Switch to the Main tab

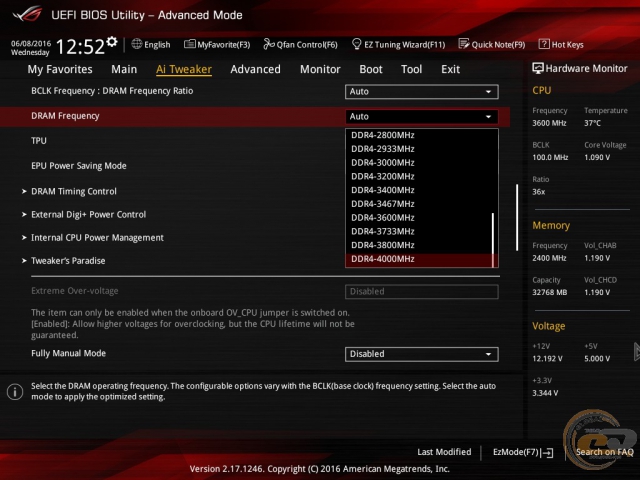pyautogui.click(x=124, y=69)
